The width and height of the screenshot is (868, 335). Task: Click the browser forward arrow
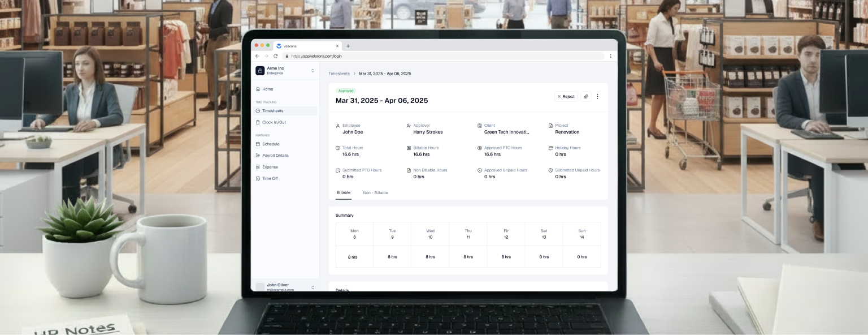(266, 56)
